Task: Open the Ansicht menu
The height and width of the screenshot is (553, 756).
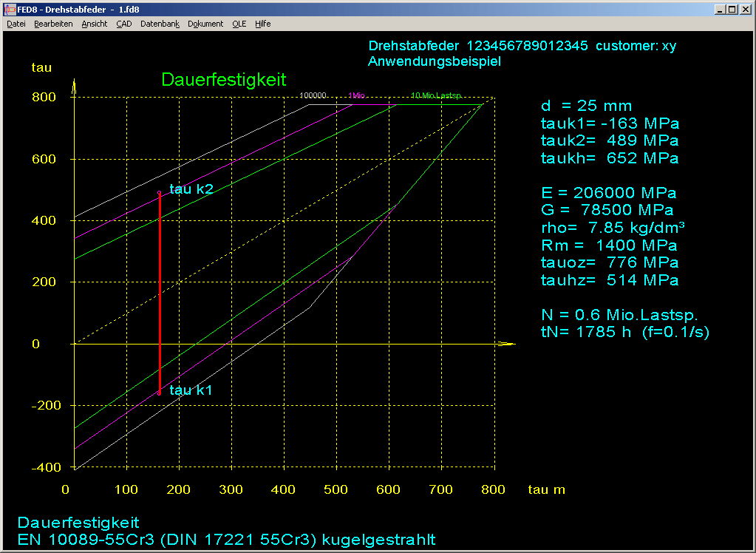Action: [x=95, y=24]
